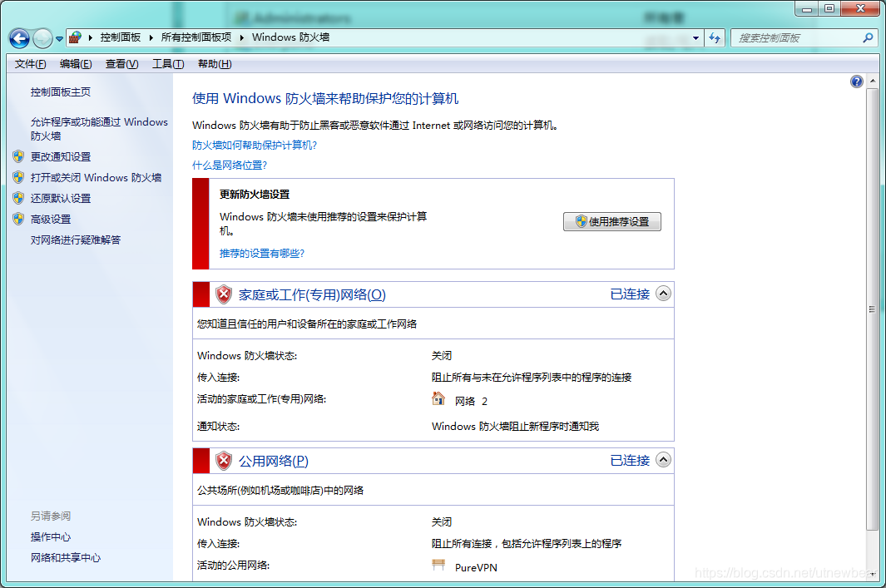Click shield icon beside 打开或关闭 Windows 防火墙
Viewport: 886px width, 588px height.
pos(18,177)
